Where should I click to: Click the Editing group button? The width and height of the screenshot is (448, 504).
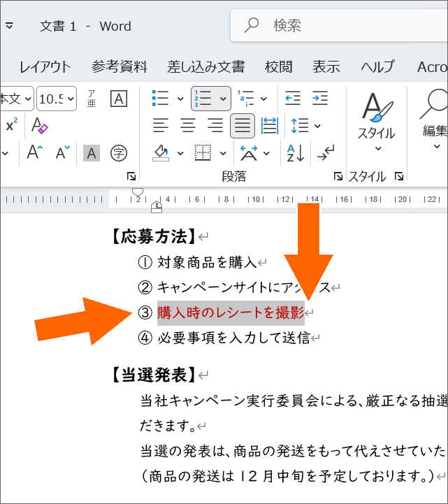[435, 120]
